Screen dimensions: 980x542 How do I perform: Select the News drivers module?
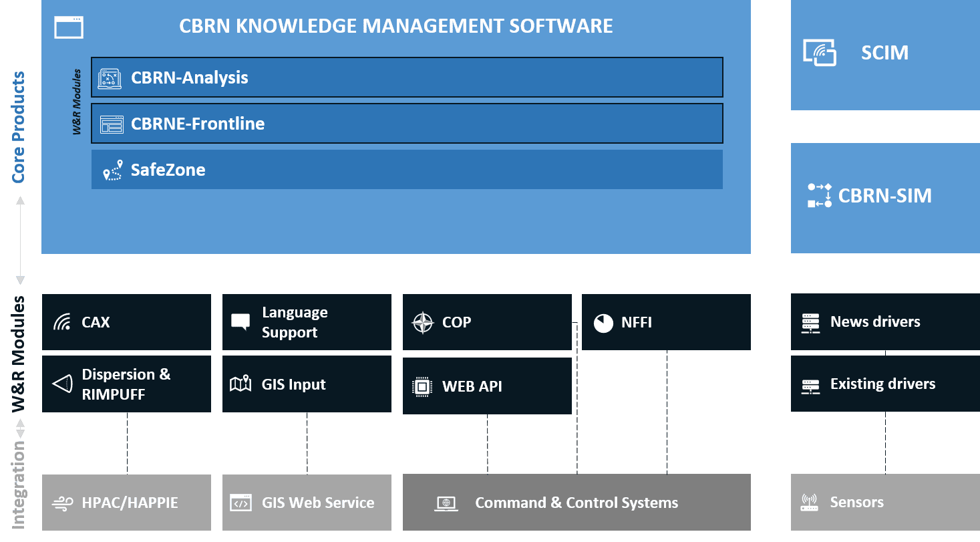[884, 322]
